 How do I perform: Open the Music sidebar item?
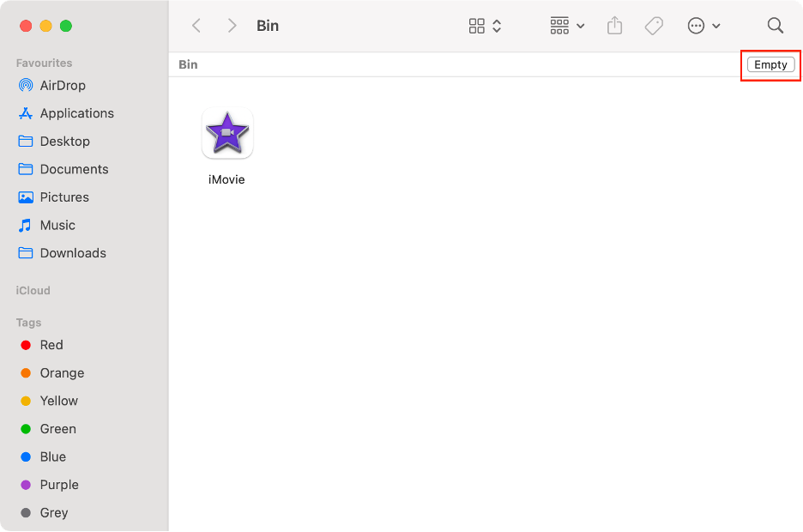[x=57, y=225]
